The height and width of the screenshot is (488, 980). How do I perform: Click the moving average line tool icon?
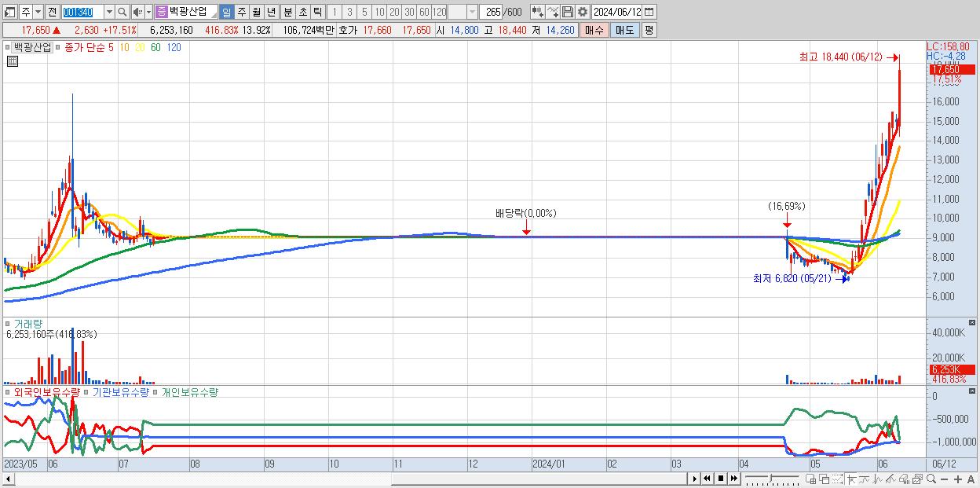(x=865, y=479)
